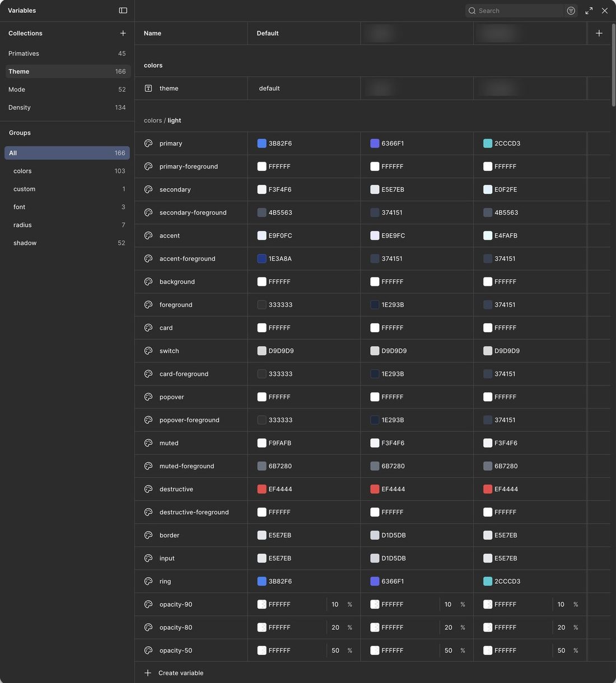Click the popover-foreground variable name
The height and width of the screenshot is (683, 616).
(x=189, y=420)
